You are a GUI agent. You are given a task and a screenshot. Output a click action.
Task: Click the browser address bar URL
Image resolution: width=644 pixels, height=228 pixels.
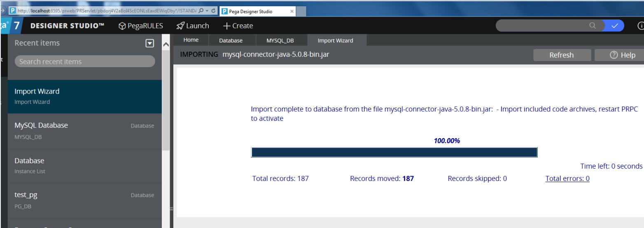(106, 11)
